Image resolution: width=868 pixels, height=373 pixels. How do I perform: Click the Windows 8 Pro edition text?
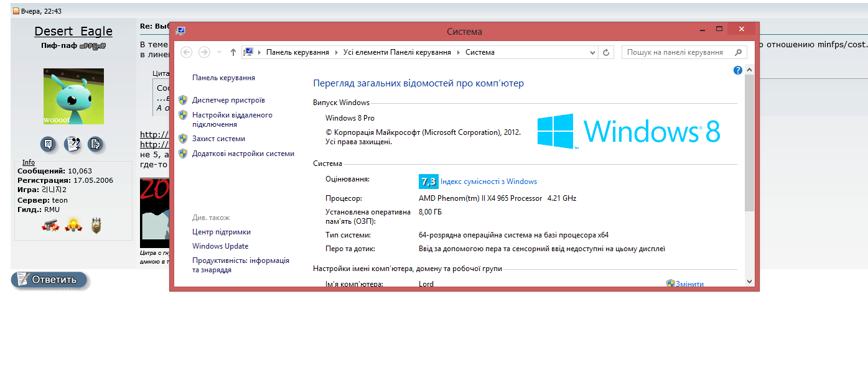(350, 118)
